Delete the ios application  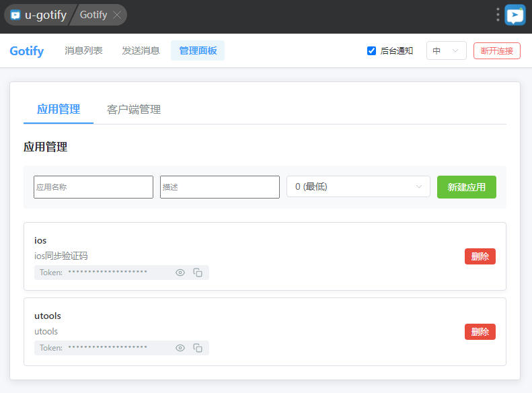coord(480,256)
